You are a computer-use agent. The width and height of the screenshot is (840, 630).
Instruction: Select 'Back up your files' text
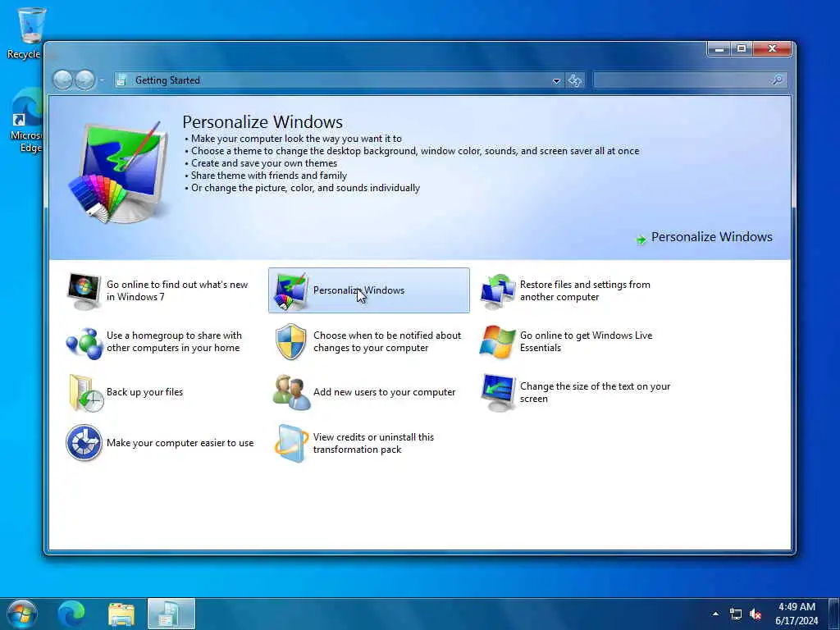coord(144,392)
